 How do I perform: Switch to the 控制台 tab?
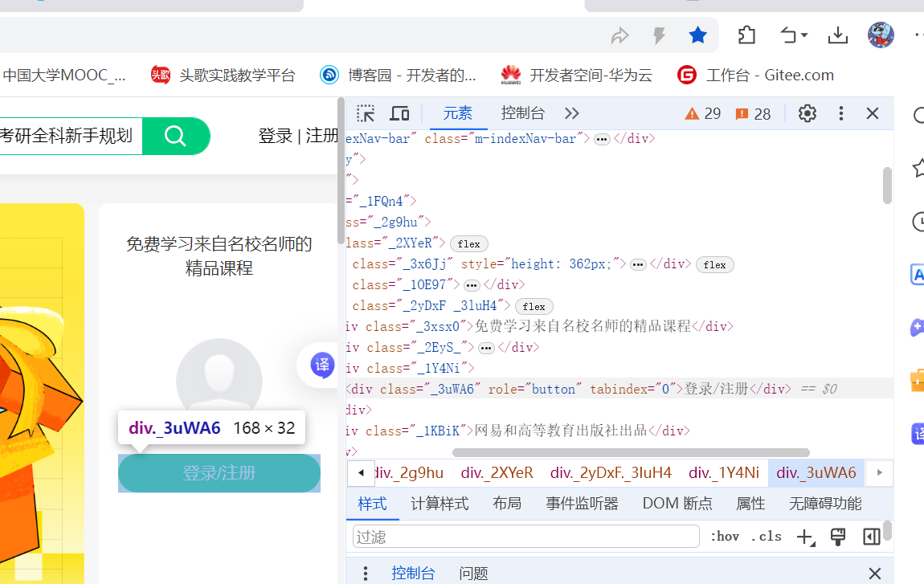tap(523, 113)
